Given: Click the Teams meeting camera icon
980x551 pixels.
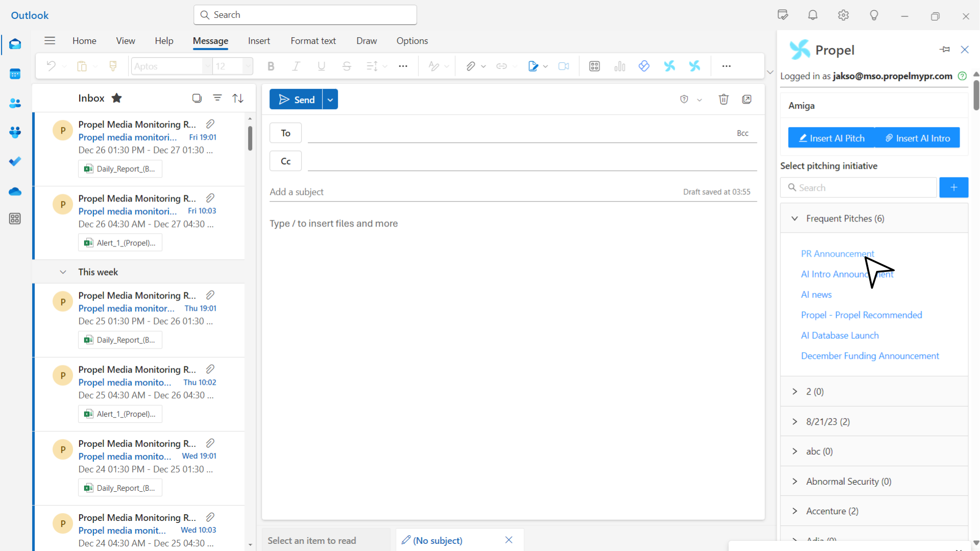Looking at the screenshot, I should (x=563, y=66).
